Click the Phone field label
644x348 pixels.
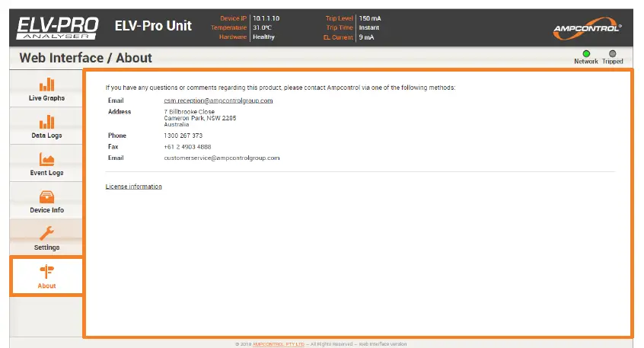click(117, 136)
